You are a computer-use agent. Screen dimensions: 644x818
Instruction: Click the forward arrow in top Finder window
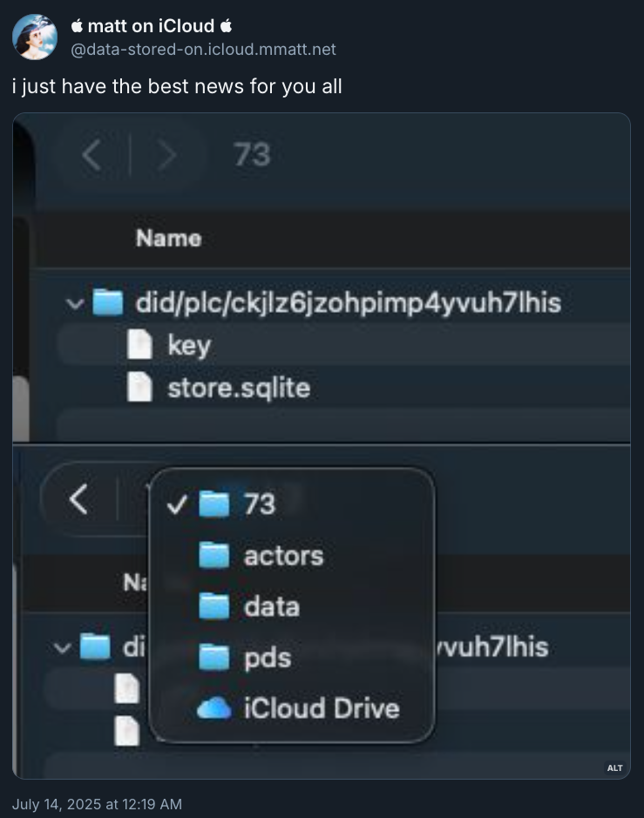pos(166,155)
